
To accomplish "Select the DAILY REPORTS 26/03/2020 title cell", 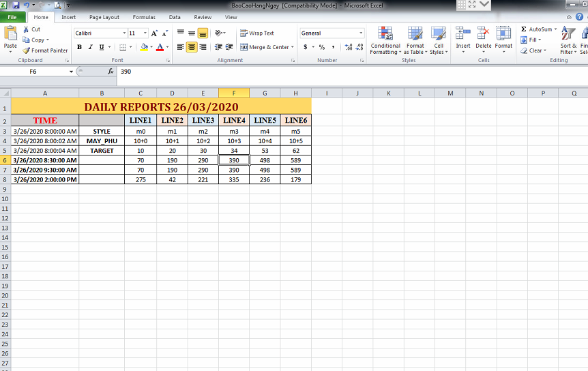I will (x=160, y=107).
